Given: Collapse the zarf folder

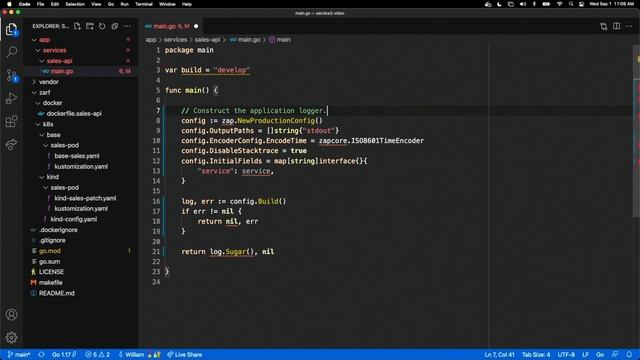Looking at the screenshot, I should point(81,93).
